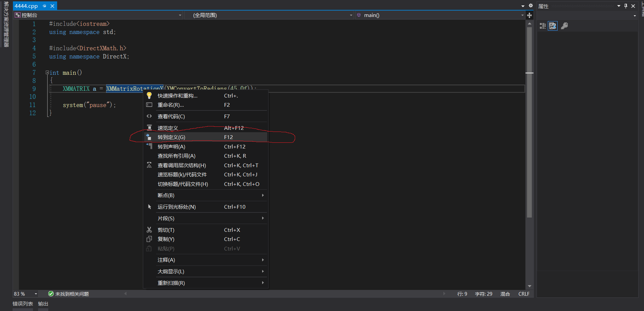Open View Call Hierarchy (查看调用层次结构)
This screenshot has width=644, height=311.
tap(206, 166)
